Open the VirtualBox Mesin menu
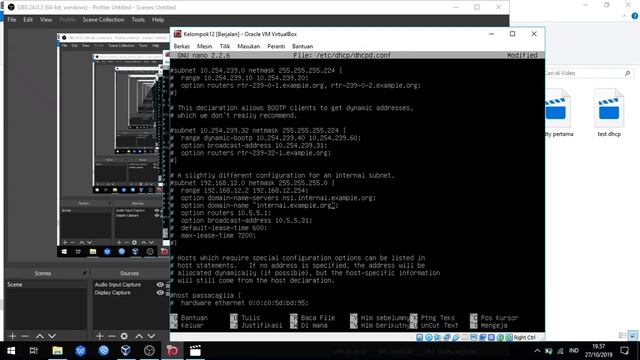The height and width of the screenshot is (360, 640). click(x=204, y=46)
